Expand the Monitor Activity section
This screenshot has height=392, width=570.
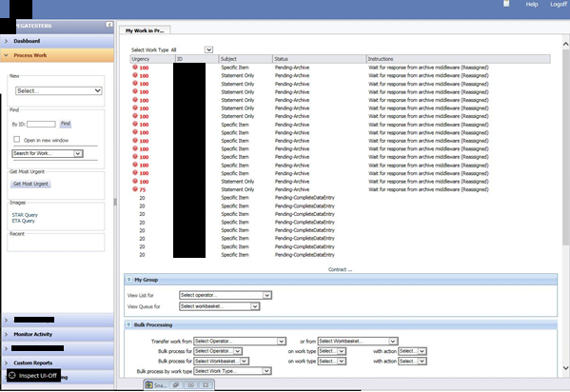[58, 334]
